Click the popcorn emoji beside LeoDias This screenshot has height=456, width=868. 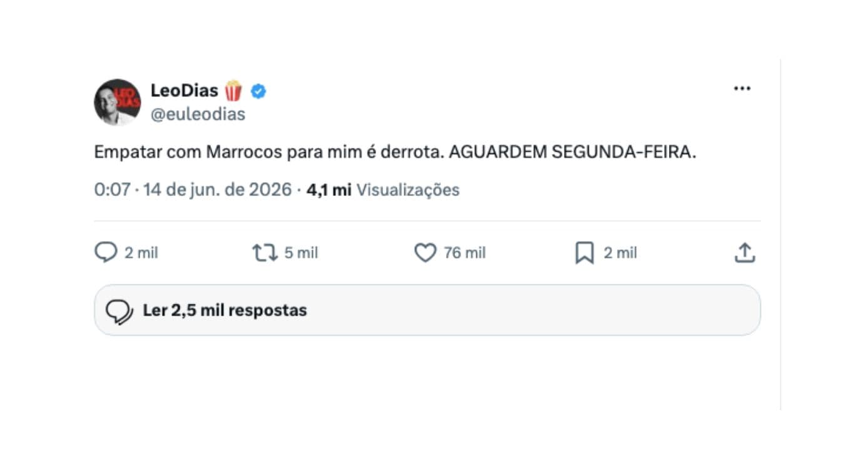click(233, 91)
